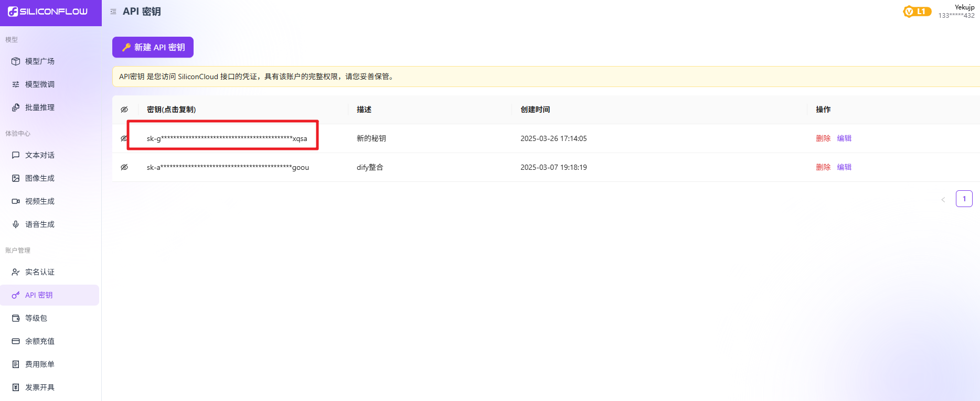Toggle visibility of all keys in header

tap(124, 110)
